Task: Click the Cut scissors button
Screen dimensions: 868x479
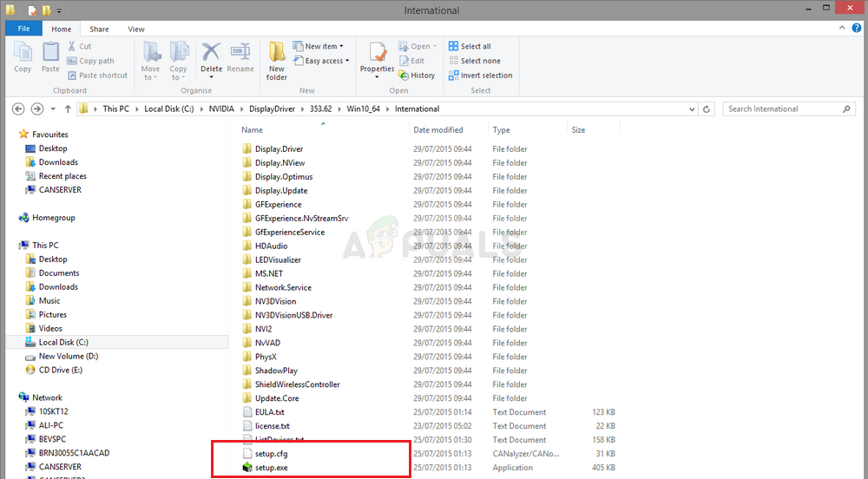Action: coord(79,47)
